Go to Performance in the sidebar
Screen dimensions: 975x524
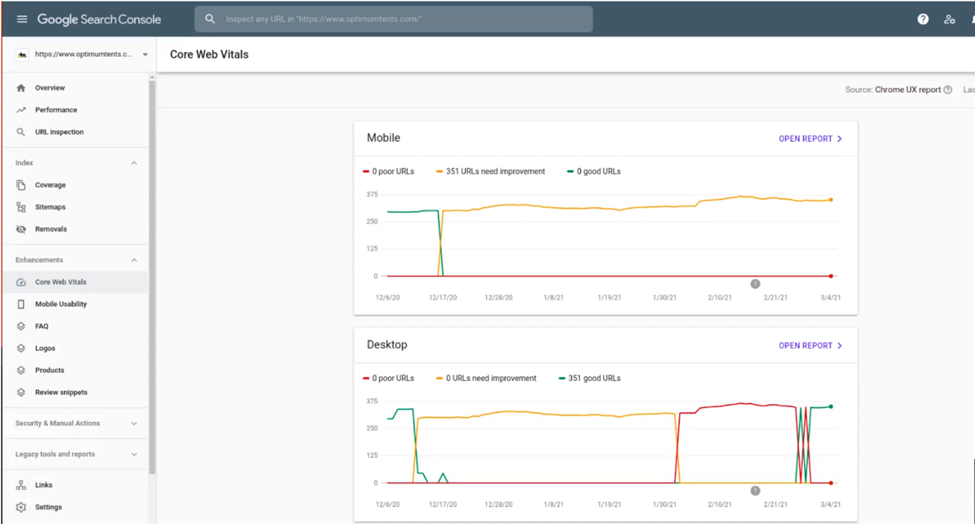tap(55, 110)
